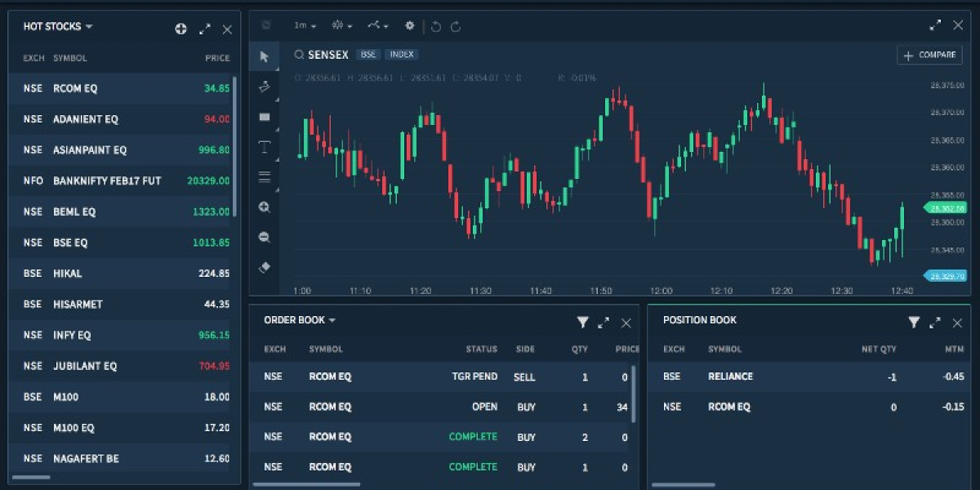980x490 pixels.
Task: Maximize the Position Book panel
Action: point(935,323)
